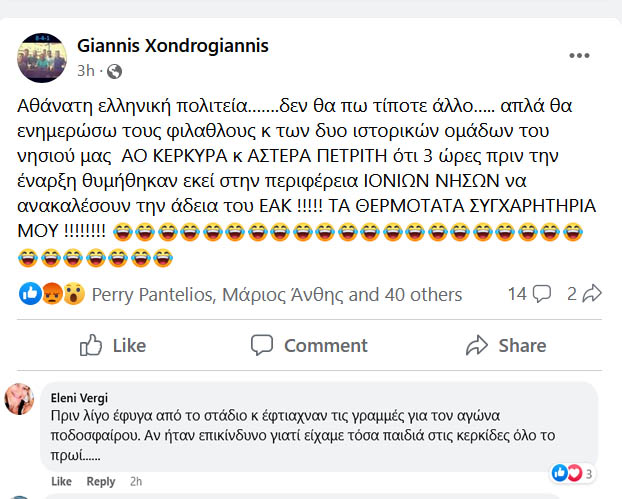The width and height of the screenshot is (622, 499).
Task: Open Giannis Xondrogiannis profile name link
Action: coord(172,46)
